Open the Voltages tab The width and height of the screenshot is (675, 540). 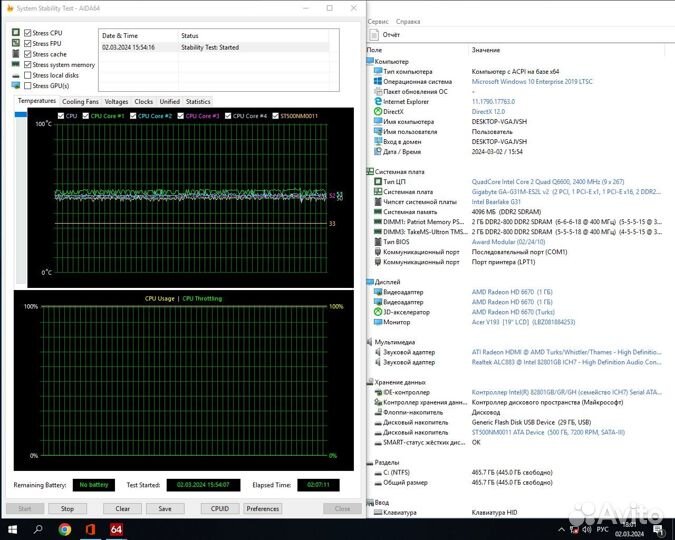tap(116, 102)
